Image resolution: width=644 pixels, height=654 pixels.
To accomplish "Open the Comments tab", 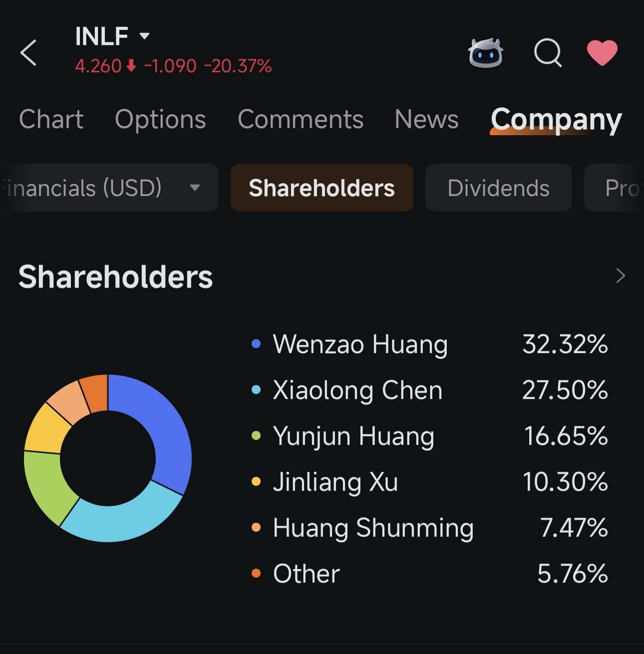I will pos(301,119).
